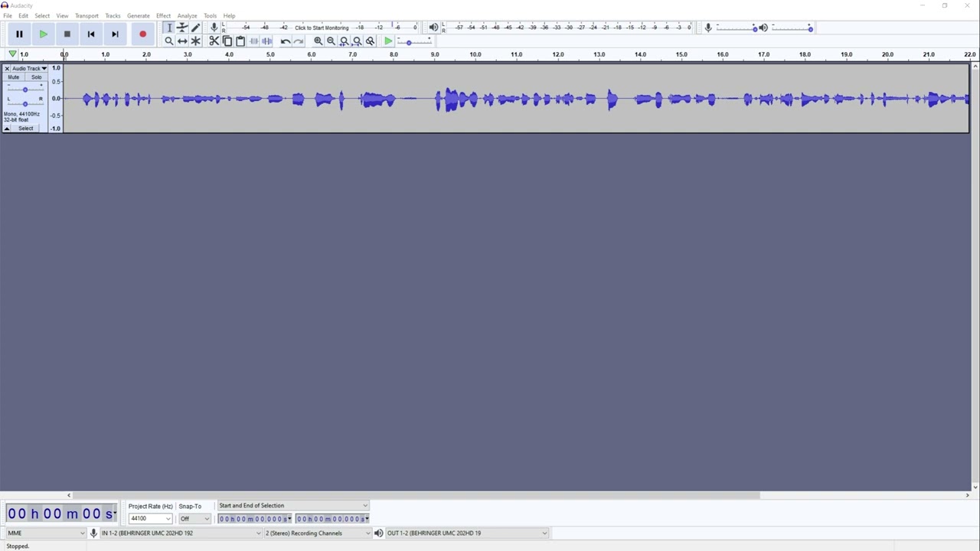Click the Zoom Toggle icon
Screen dimensions: 980x551
point(370,41)
